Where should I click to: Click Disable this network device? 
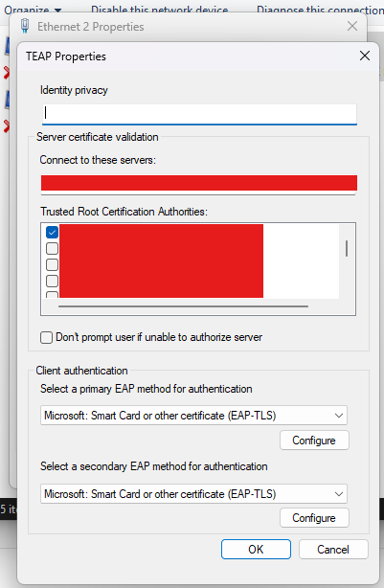(x=159, y=10)
